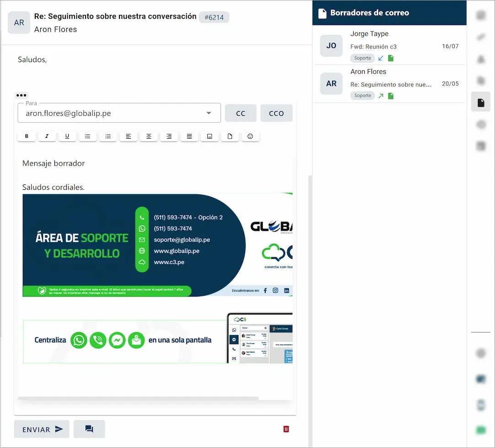
Task: Send the email with ENVIAR
Action: (x=42, y=429)
